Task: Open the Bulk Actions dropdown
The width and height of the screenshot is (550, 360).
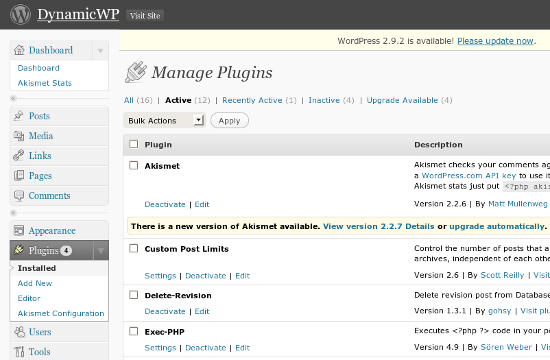Action: pos(164,120)
